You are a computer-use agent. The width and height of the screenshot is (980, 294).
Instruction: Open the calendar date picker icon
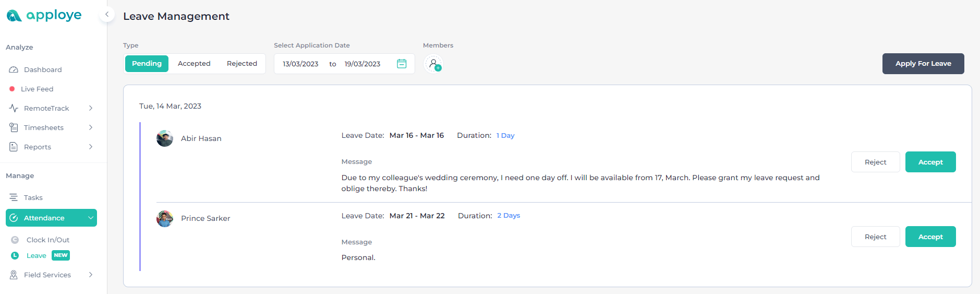402,64
